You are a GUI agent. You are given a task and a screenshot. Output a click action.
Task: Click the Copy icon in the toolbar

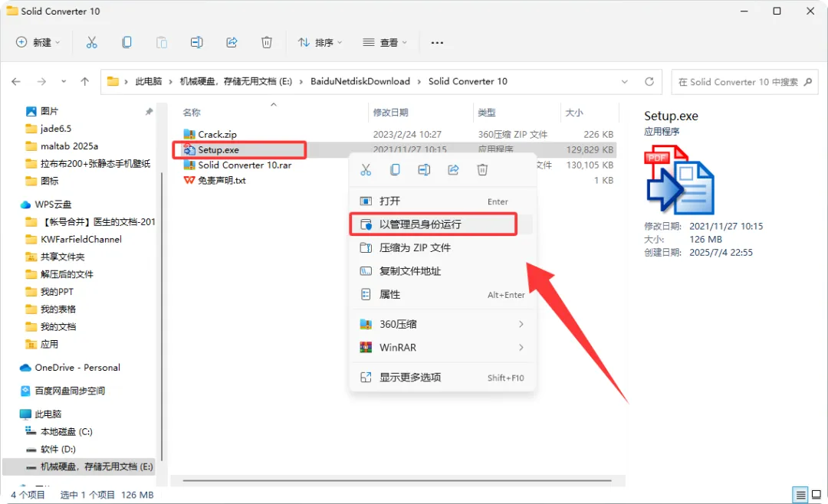point(127,42)
